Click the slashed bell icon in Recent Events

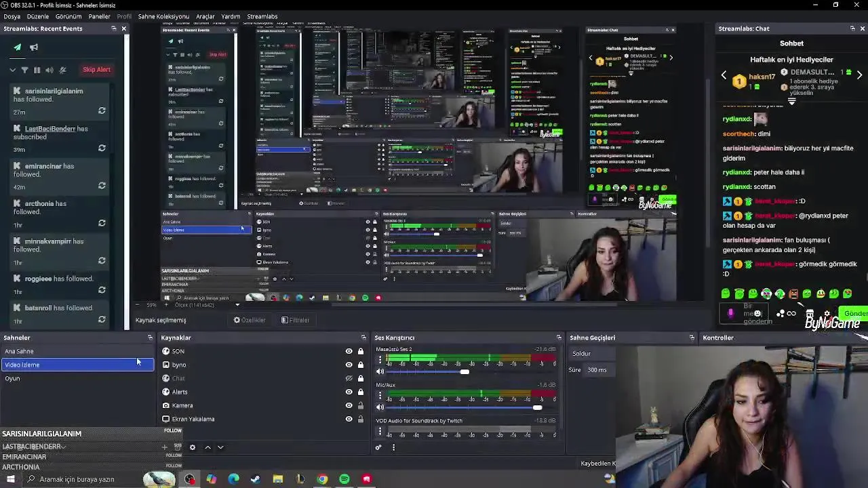tap(62, 70)
